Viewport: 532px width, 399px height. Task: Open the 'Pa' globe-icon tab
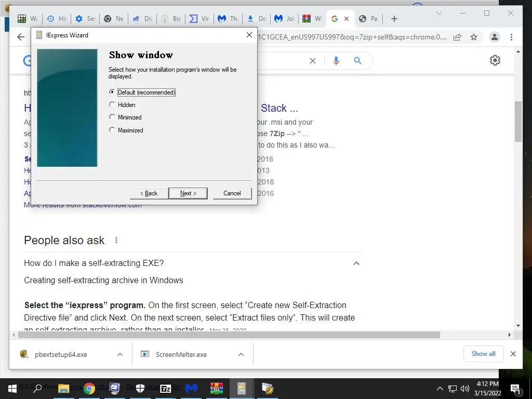point(369,19)
